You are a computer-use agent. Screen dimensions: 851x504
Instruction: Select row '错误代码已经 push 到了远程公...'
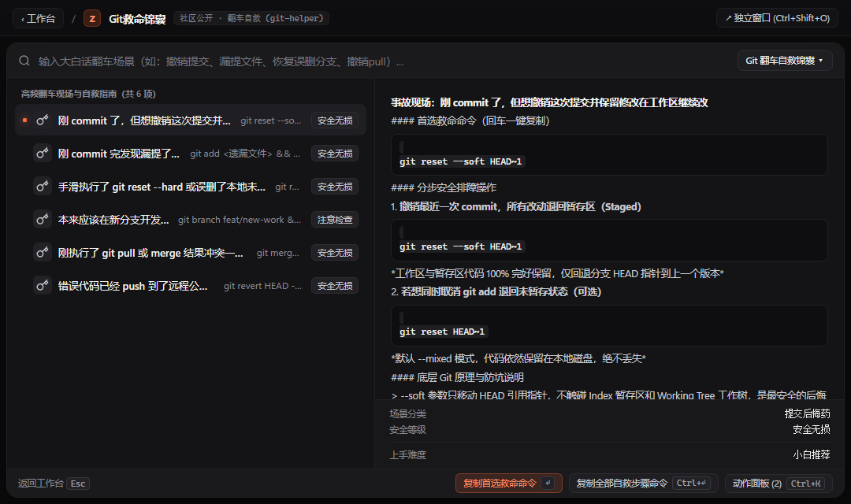[191, 285]
